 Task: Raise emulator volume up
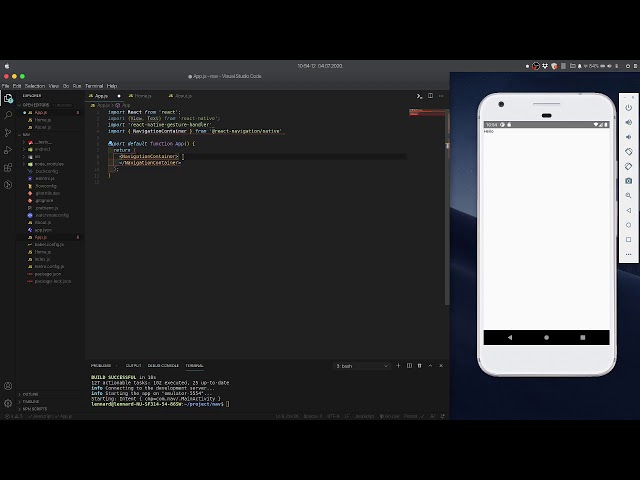(x=629, y=122)
